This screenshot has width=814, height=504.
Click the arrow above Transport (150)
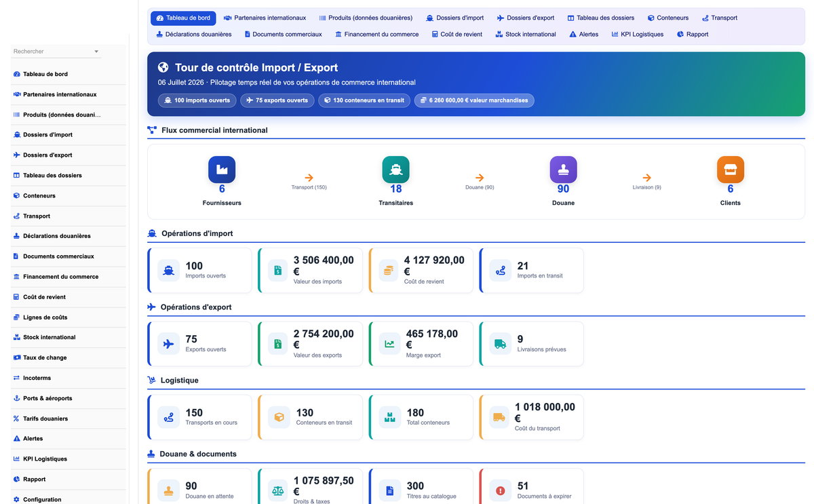point(309,178)
